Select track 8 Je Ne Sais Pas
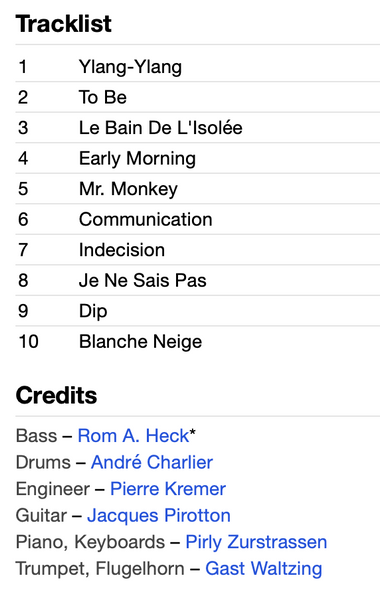This screenshot has height=600, width=380. point(197,280)
